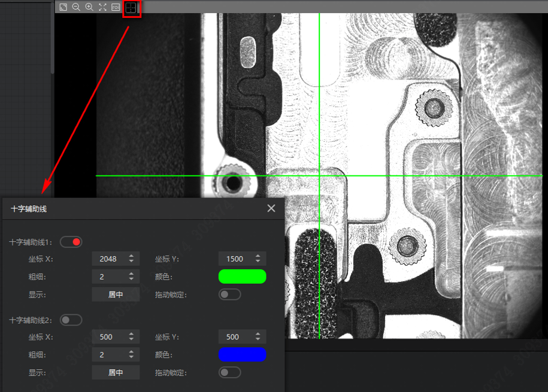The width and height of the screenshot is (548, 392).
Task: Increase 坐标 X of crosshair 1 with up arrow
Action: tap(131, 256)
